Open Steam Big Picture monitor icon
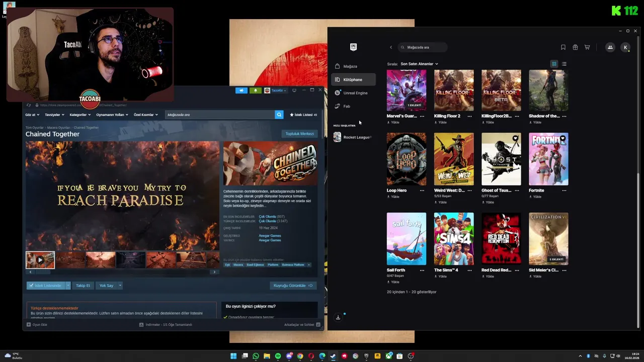644x362 pixels. pyautogui.click(x=294, y=90)
